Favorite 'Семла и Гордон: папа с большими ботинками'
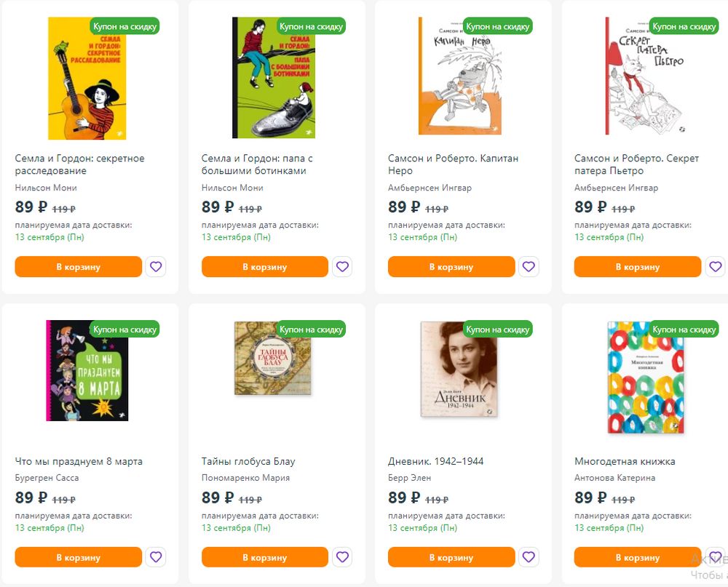728x587 pixels. point(342,267)
